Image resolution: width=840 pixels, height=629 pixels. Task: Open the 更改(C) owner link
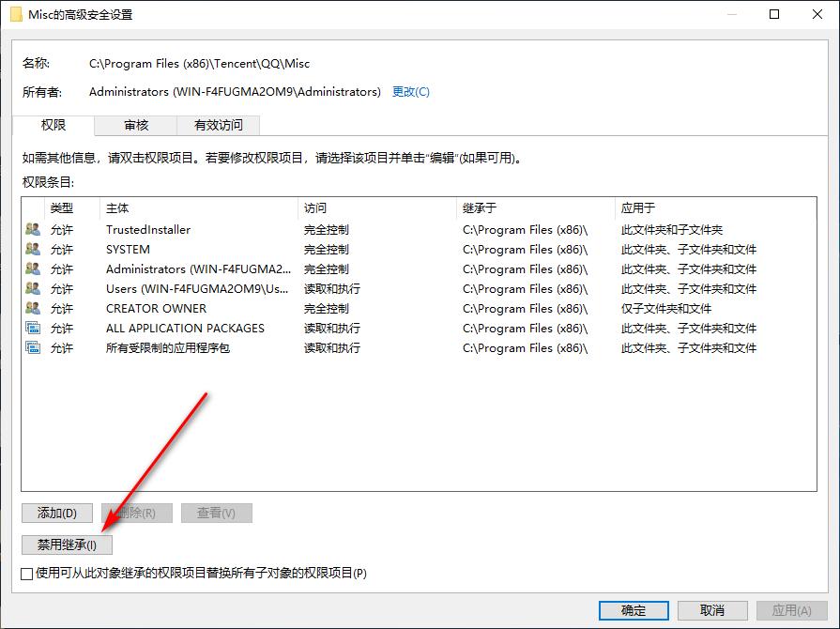(410, 91)
